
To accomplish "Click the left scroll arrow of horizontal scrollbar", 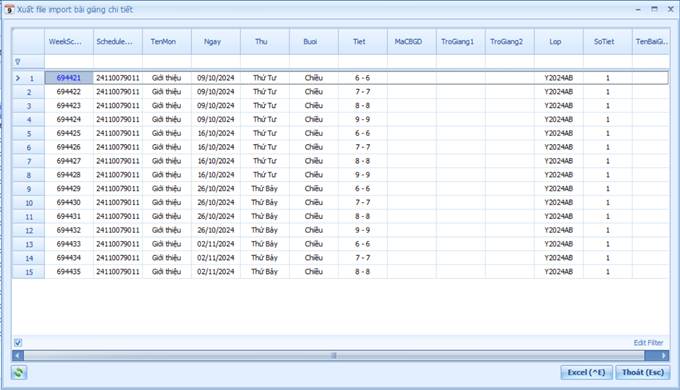I will (x=18, y=356).
